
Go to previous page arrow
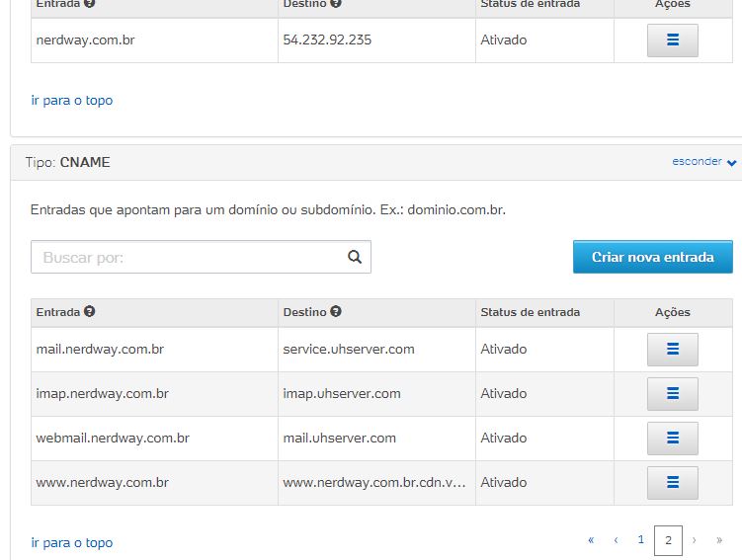[616, 539]
